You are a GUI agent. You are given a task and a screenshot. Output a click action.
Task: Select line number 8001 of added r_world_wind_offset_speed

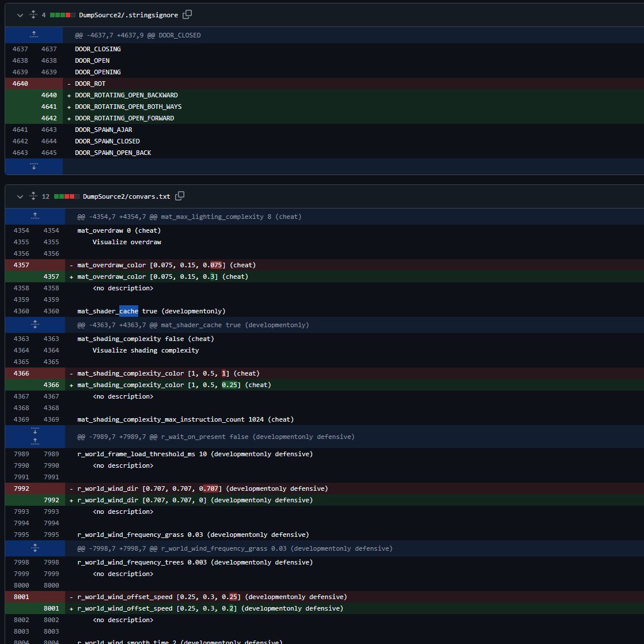pos(51,608)
